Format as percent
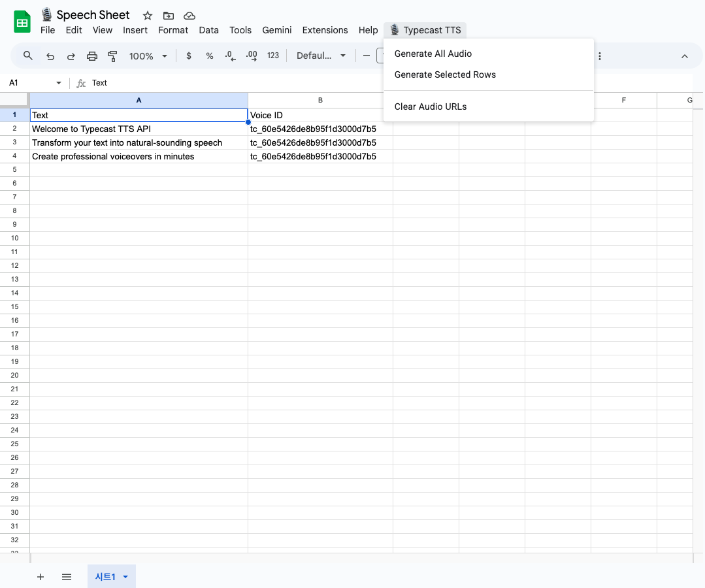 210,56
